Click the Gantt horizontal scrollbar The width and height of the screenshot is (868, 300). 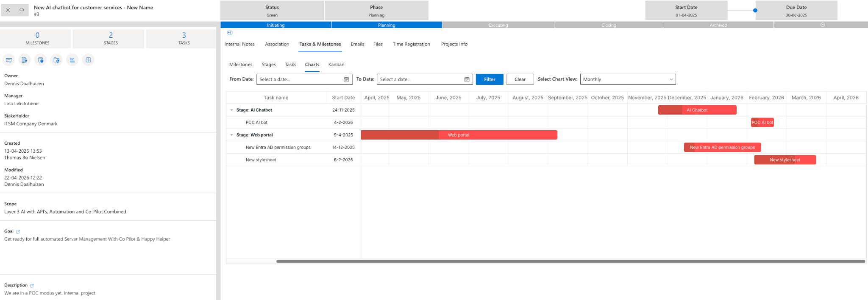pyautogui.click(x=570, y=261)
